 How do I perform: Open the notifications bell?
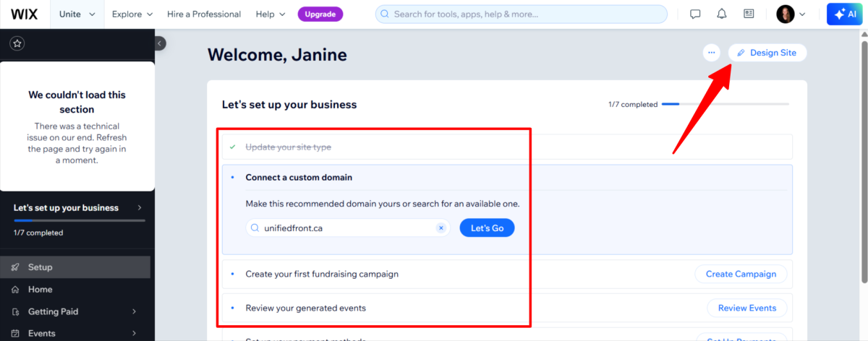tap(722, 14)
